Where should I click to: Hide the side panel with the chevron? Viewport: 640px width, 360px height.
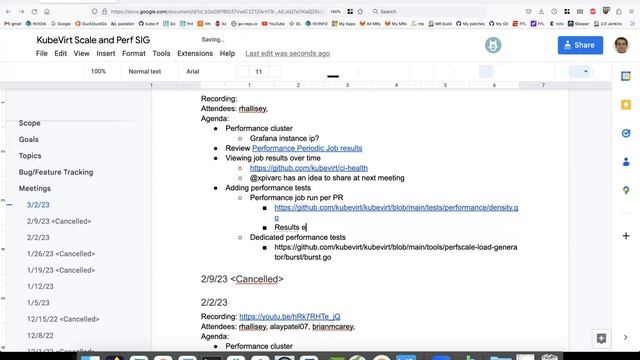625,338
